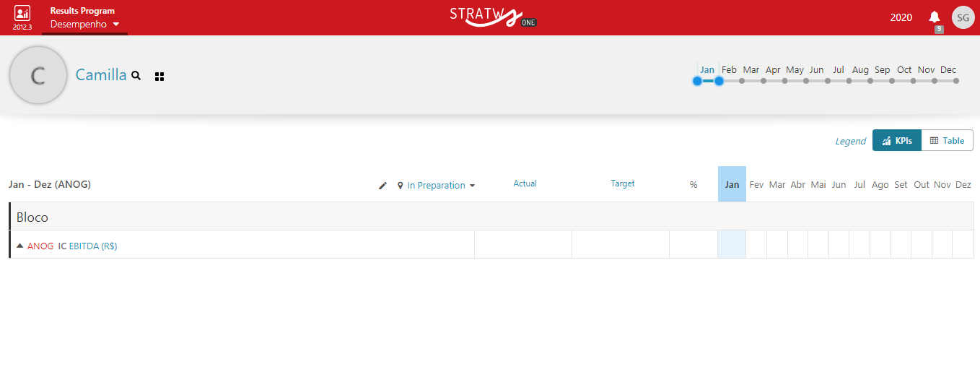Open the Desempenho dropdown menu
The width and height of the screenshot is (980, 367).
pos(84,25)
